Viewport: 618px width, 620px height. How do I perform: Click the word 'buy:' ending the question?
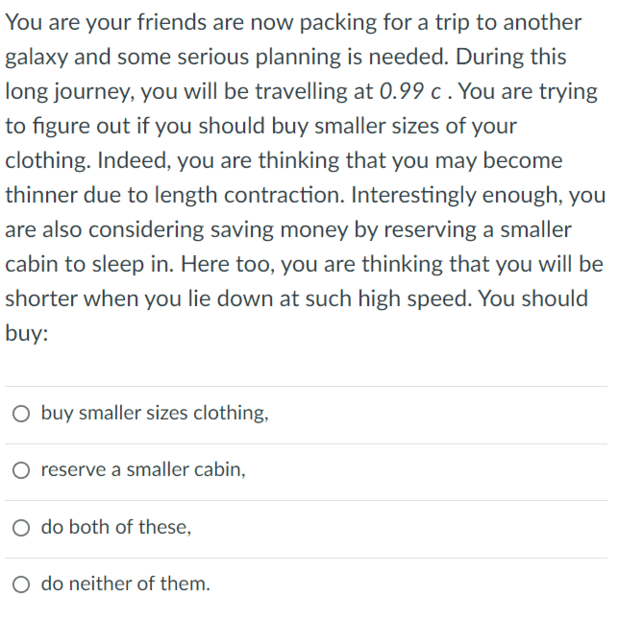tap(26, 333)
